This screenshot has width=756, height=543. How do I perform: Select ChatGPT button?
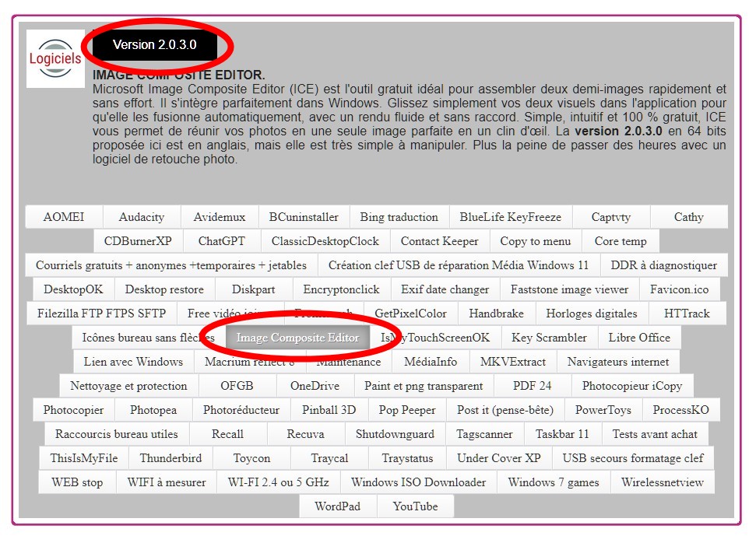click(222, 241)
